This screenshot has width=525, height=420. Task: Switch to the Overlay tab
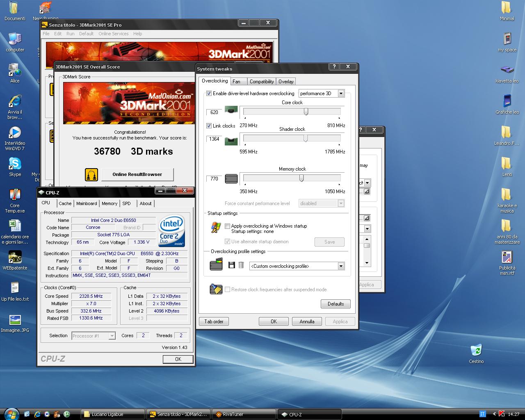pyautogui.click(x=286, y=82)
